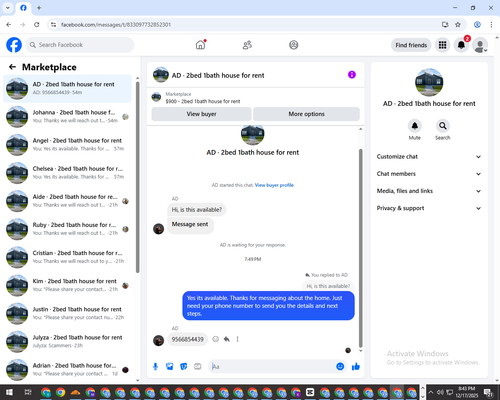Open Cristian's chat conversation
This screenshot has width=500, height=400.
pos(67,257)
